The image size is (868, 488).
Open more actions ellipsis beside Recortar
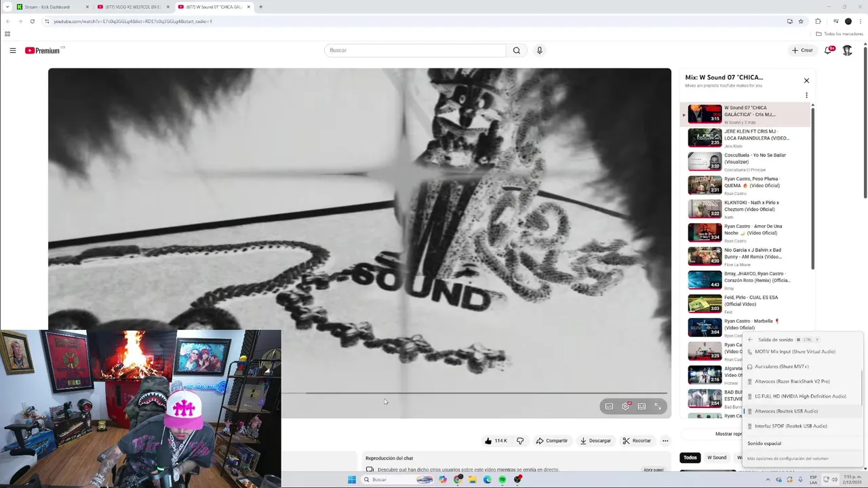click(x=665, y=441)
